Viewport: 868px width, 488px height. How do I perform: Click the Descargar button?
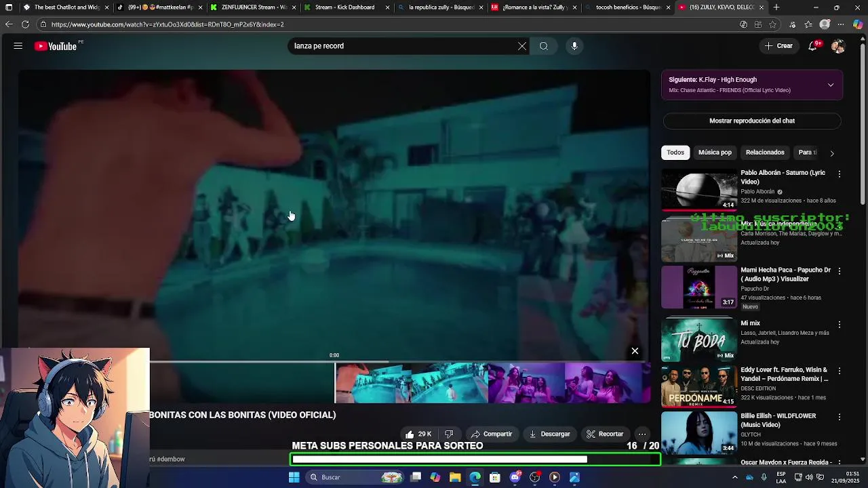550,434
